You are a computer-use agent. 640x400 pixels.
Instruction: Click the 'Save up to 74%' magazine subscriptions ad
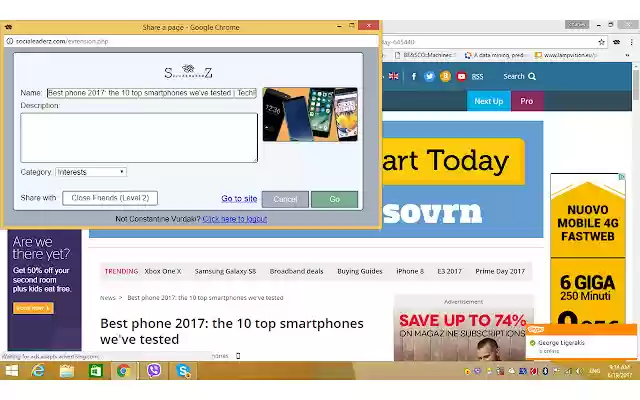coord(463,330)
